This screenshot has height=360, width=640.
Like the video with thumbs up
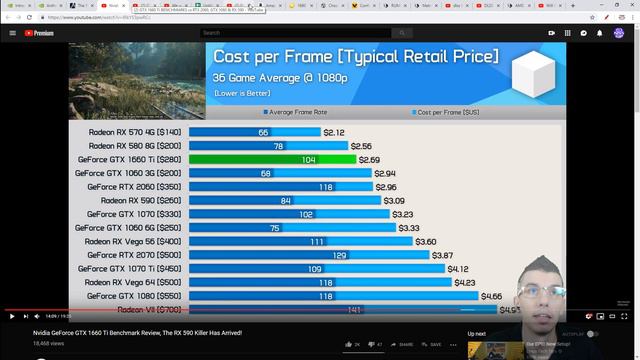point(352,344)
